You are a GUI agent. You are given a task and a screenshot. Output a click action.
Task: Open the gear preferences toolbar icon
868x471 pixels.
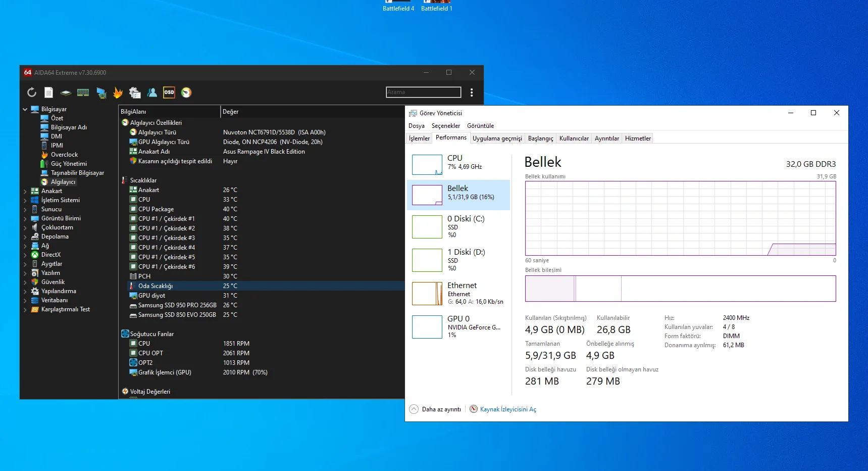pyautogui.click(x=135, y=92)
